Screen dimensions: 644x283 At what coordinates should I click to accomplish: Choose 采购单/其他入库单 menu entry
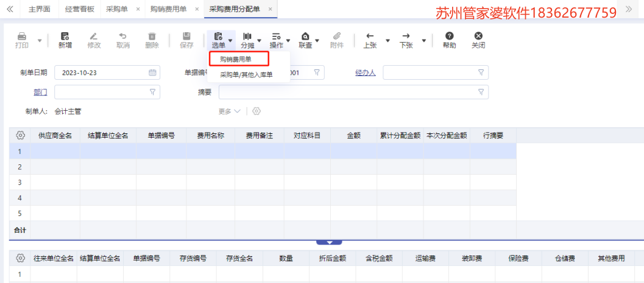click(246, 75)
